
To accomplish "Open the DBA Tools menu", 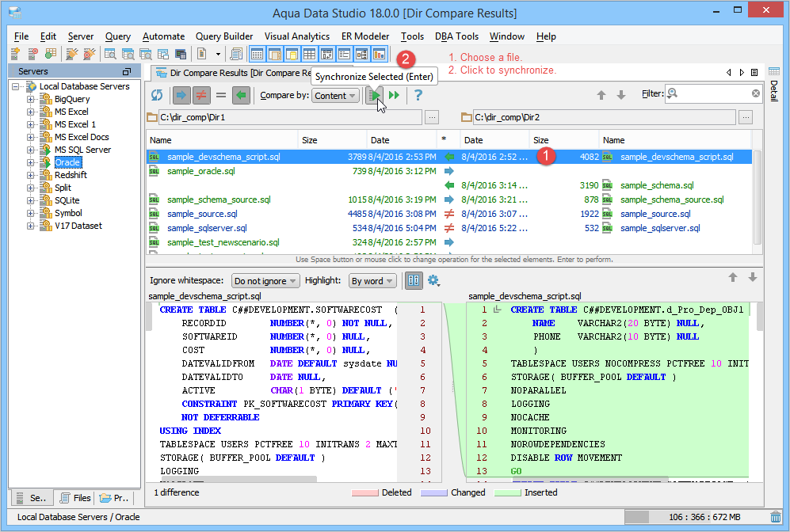I will [x=456, y=36].
